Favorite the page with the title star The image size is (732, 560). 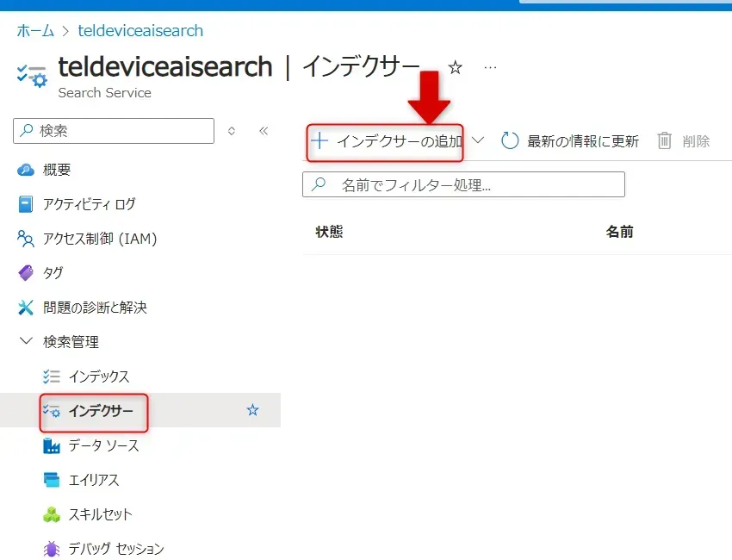click(x=456, y=67)
